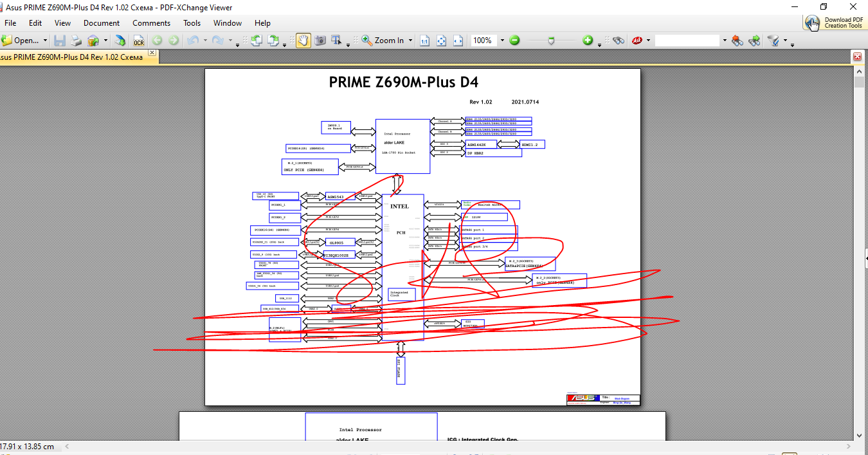The image size is (868, 455).
Task: Open the Zoom In tool dropdown
Action: (x=411, y=41)
